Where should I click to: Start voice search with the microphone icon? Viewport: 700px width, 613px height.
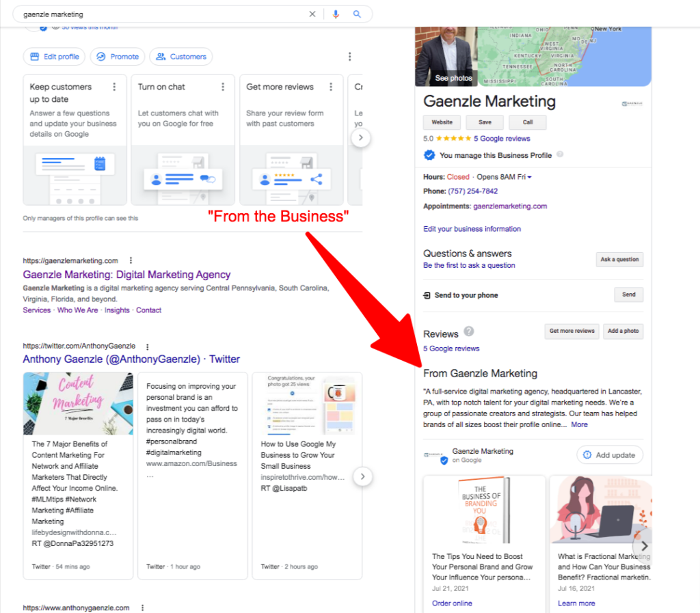pos(336,14)
